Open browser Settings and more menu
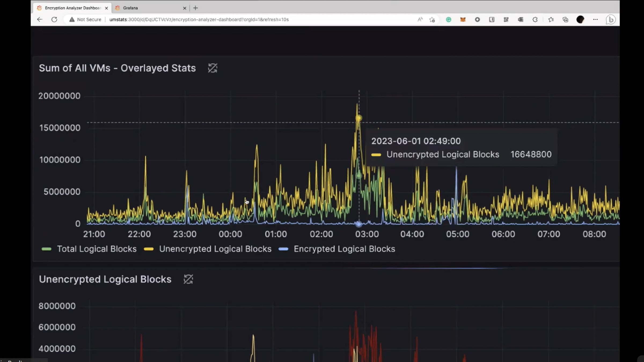The width and height of the screenshot is (644, 362). pos(595,19)
